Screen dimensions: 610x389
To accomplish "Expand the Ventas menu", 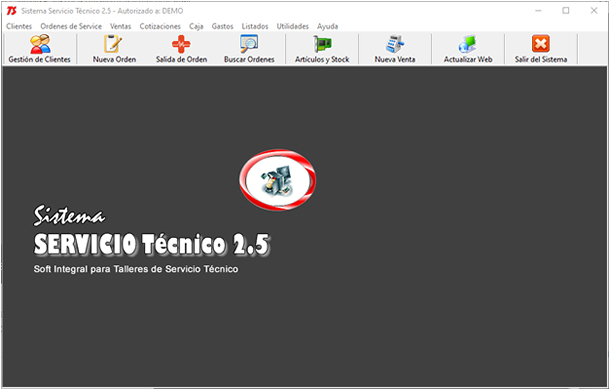I will (120, 26).
